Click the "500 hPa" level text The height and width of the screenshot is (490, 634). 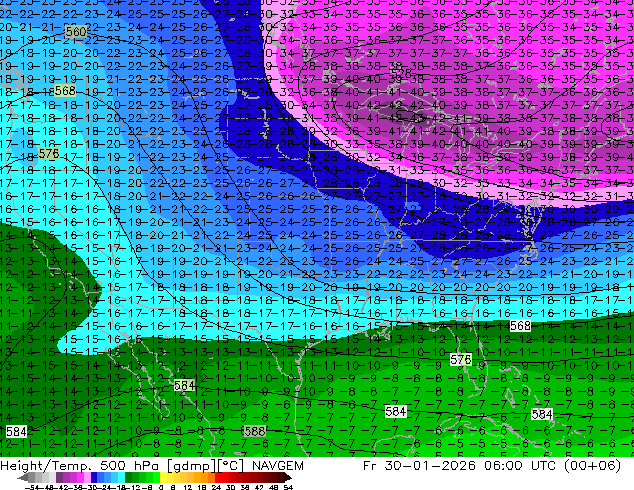130,466
